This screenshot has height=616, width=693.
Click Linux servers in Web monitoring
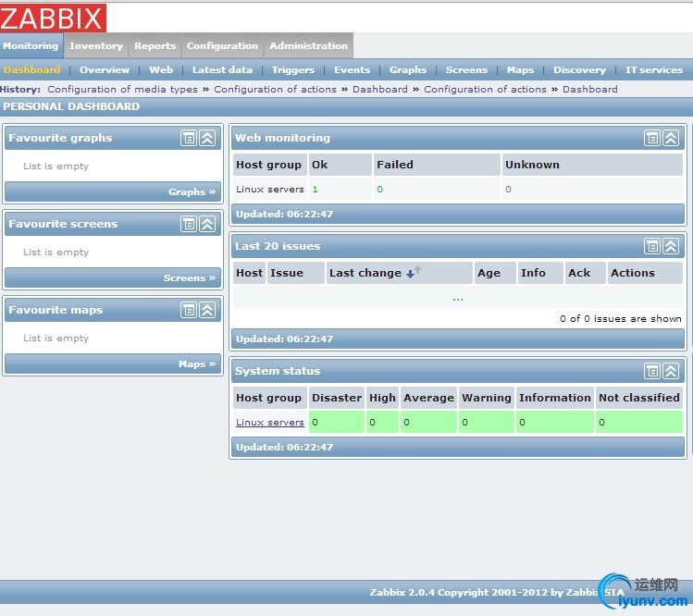[270, 189]
